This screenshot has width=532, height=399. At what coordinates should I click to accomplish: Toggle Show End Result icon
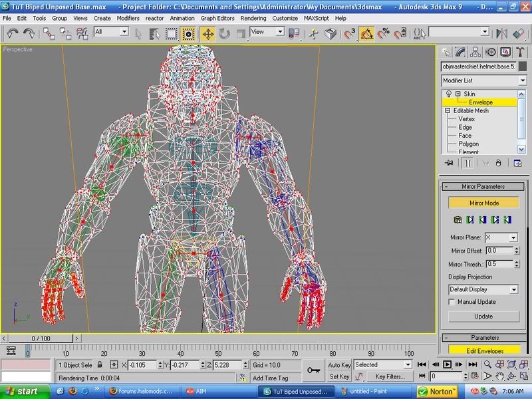[x=468, y=163]
